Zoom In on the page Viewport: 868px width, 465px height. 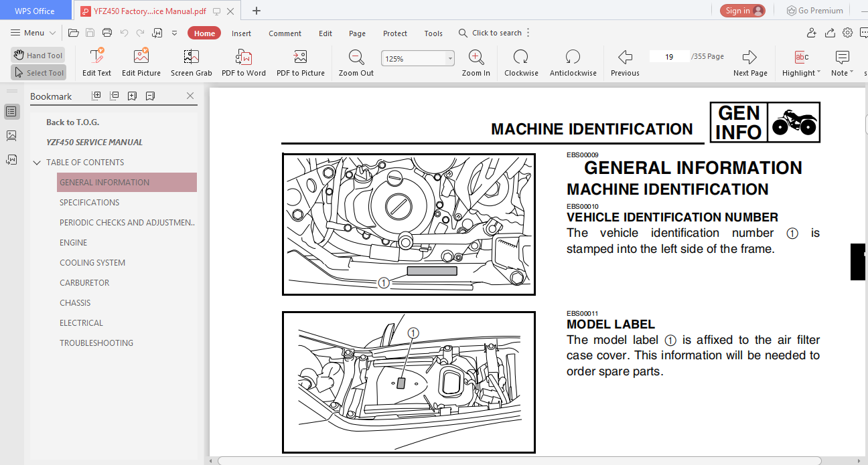coord(476,63)
